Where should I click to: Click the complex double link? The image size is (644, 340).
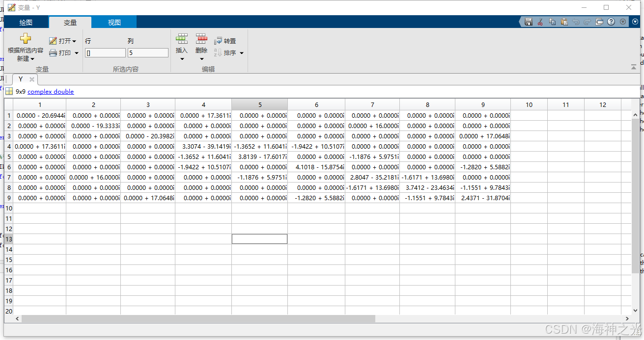pos(51,91)
